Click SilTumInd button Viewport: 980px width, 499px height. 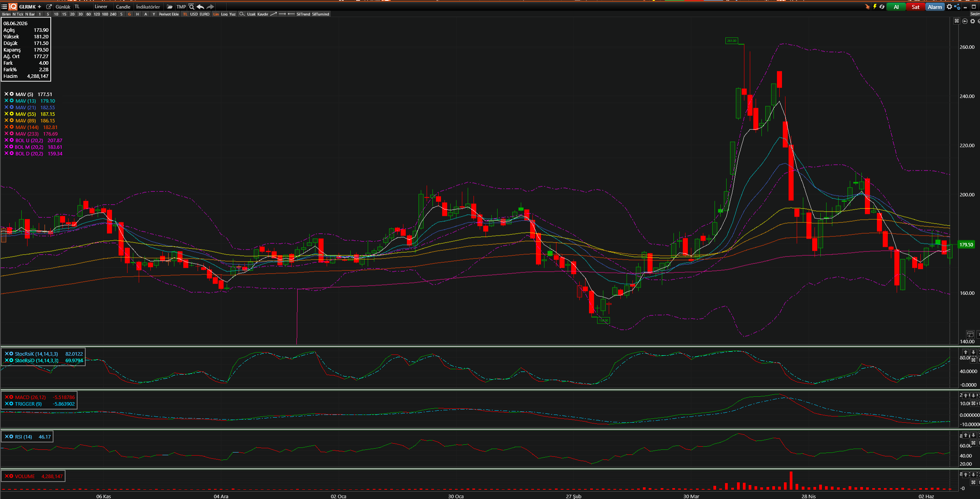(320, 14)
